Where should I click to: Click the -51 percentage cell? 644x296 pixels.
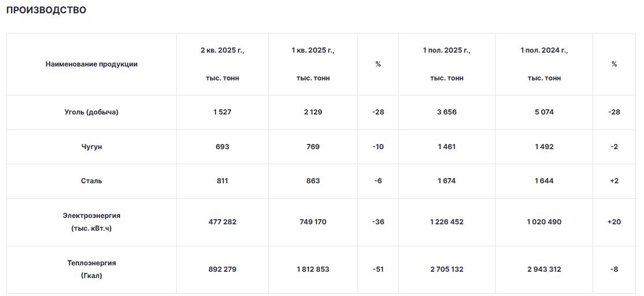pyautogui.click(x=378, y=269)
